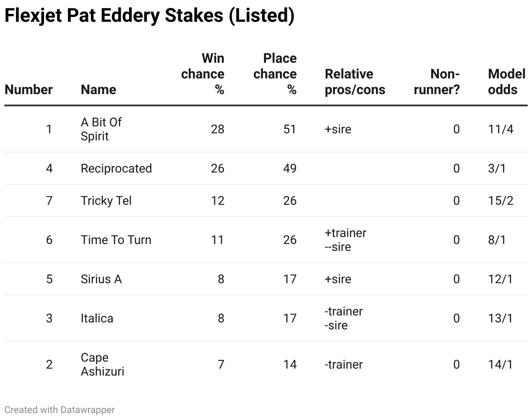Sort by the Model odds header
The height and width of the screenshot is (420, 532).
click(506, 82)
